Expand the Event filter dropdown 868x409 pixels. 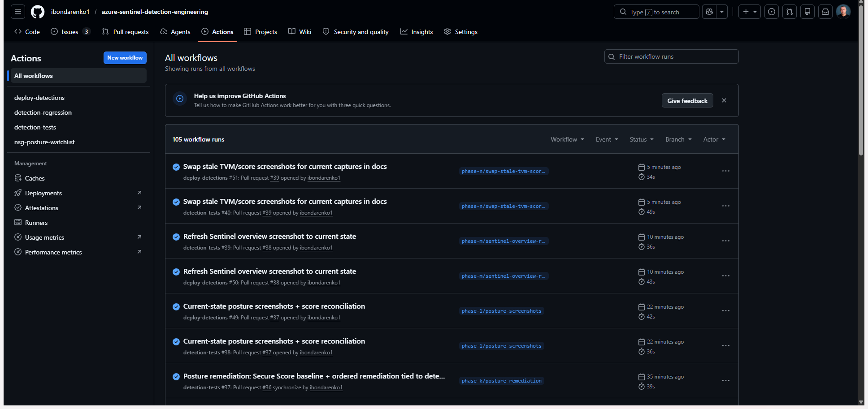pos(607,139)
